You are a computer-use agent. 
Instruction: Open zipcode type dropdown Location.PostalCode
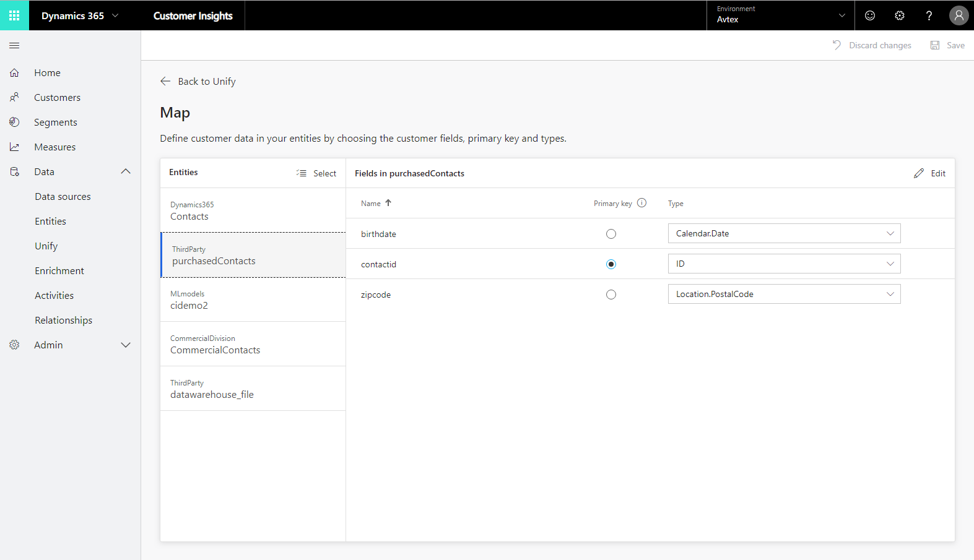click(784, 294)
